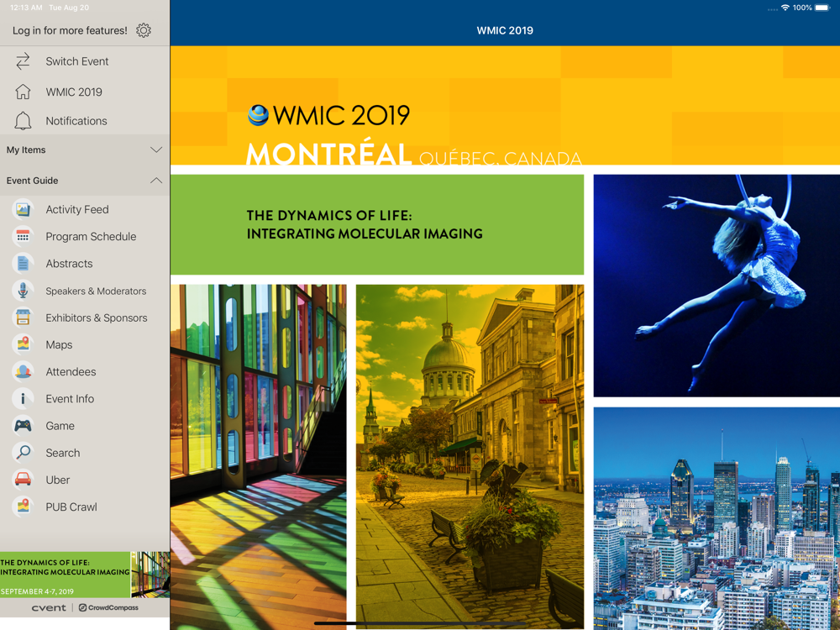This screenshot has height=630, width=840.
Task: Tap the colorful glass windows photo
Action: [258, 457]
